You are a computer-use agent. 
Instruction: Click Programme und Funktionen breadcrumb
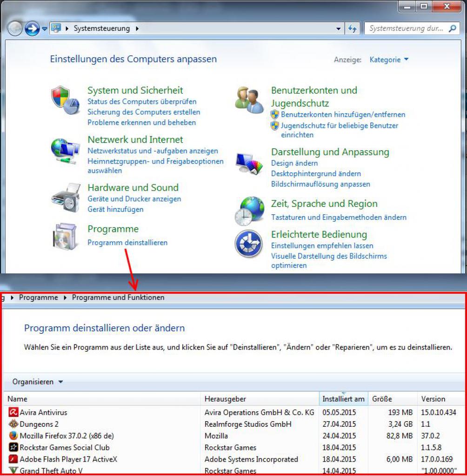118,297
